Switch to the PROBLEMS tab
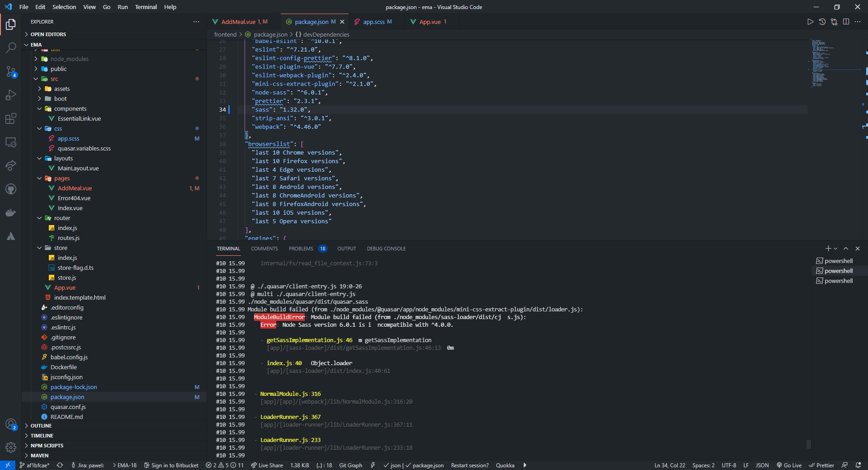 click(301, 249)
